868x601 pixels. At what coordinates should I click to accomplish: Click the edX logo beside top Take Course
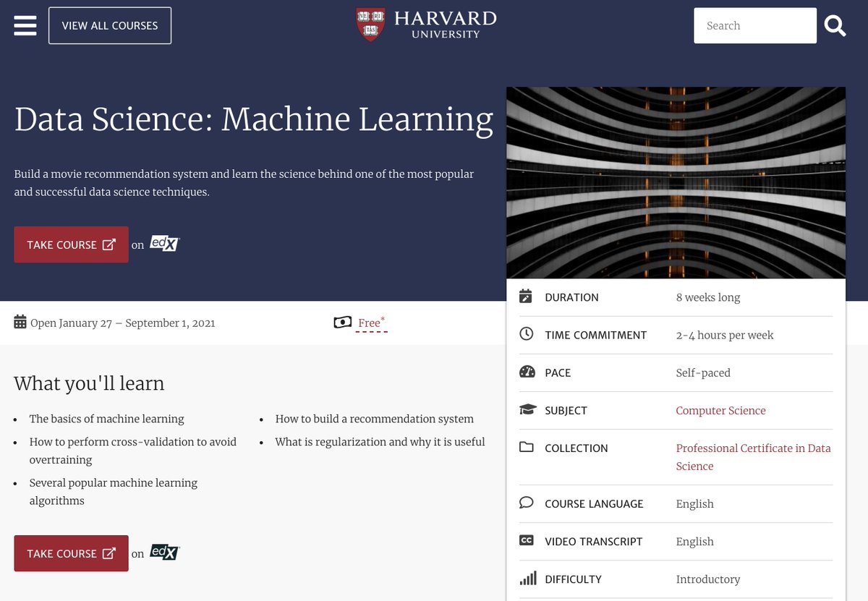point(164,244)
